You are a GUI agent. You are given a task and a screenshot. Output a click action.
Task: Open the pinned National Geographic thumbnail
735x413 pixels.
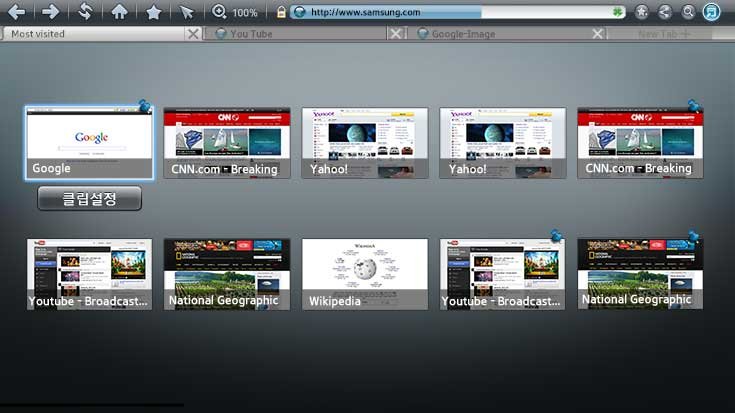[x=640, y=274]
